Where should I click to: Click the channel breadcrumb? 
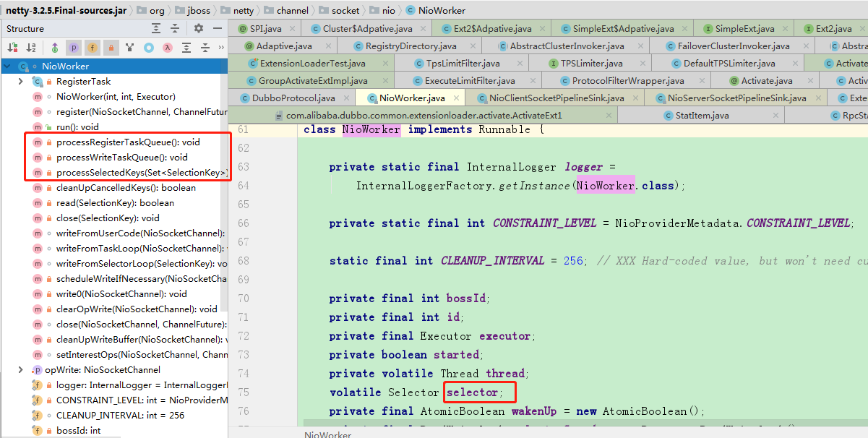pos(286,11)
